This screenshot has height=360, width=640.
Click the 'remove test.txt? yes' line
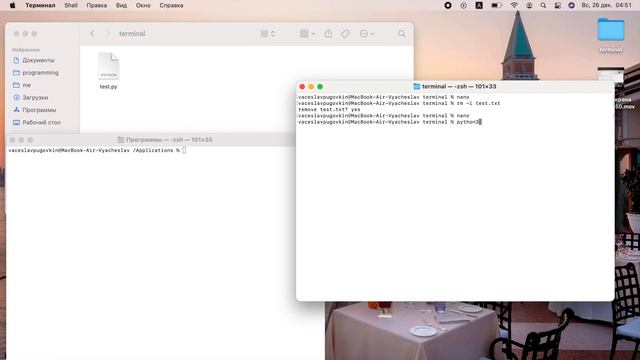(x=329, y=109)
